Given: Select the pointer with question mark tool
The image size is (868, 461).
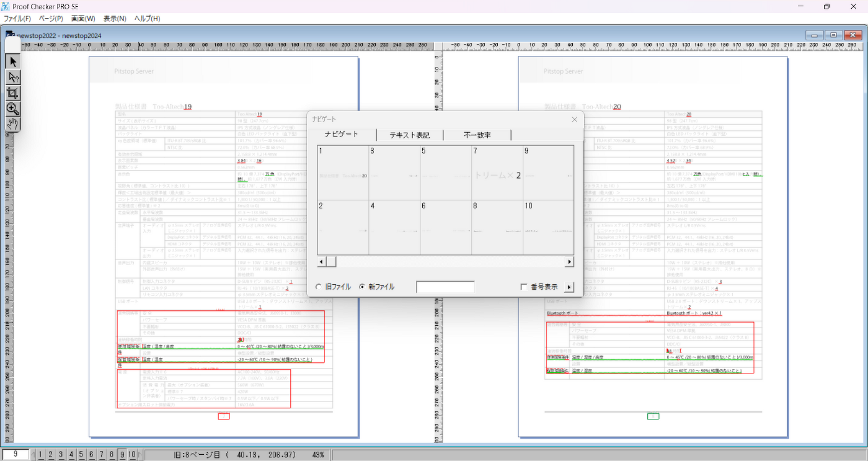Looking at the screenshot, I should (x=13, y=78).
